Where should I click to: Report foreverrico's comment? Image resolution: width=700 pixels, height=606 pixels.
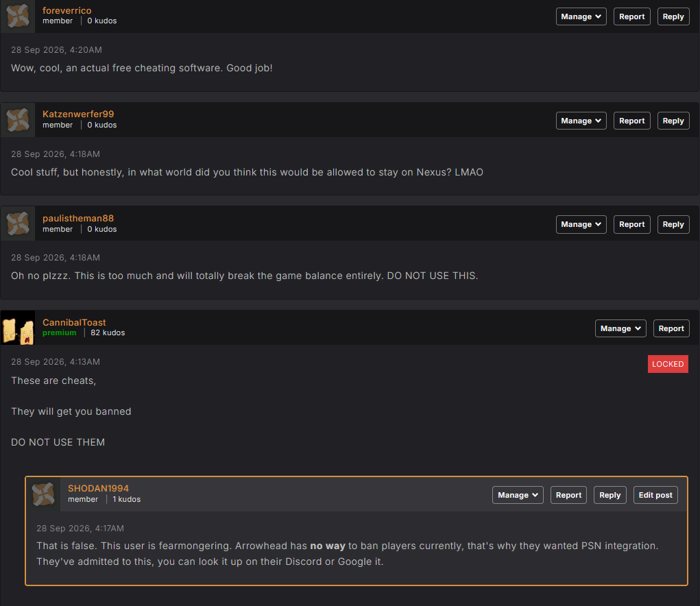(x=631, y=16)
